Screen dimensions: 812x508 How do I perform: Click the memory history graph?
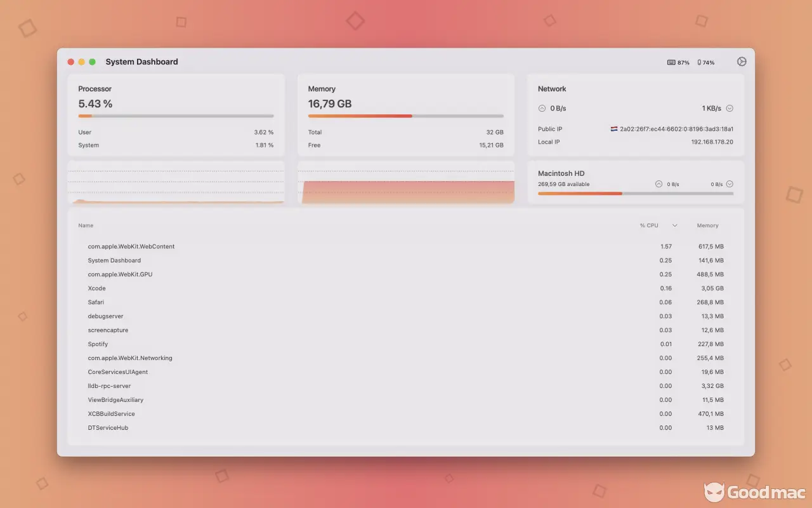(406, 183)
